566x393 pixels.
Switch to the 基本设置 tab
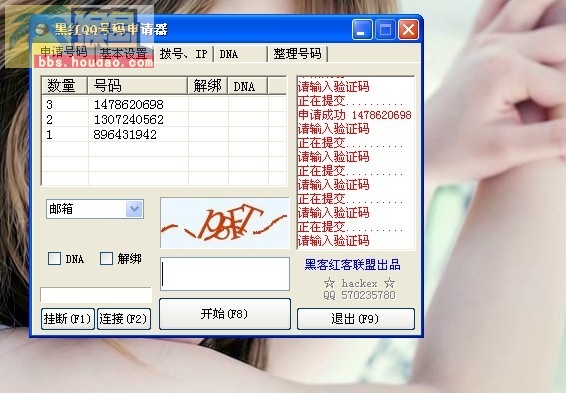(124, 54)
